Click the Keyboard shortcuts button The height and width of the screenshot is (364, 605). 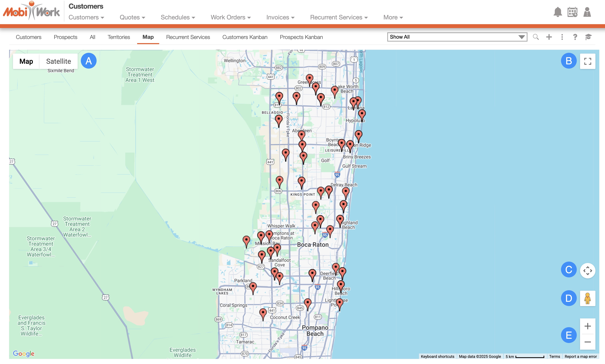(x=437, y=356)
